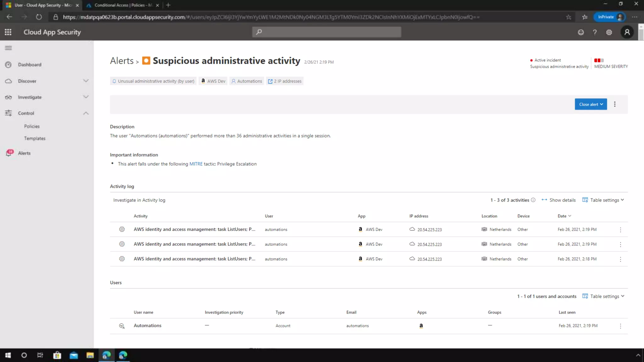This screenshot has height=362, width=644.
Task: Open the browser favorites list icon
Action: click(585, 17)
